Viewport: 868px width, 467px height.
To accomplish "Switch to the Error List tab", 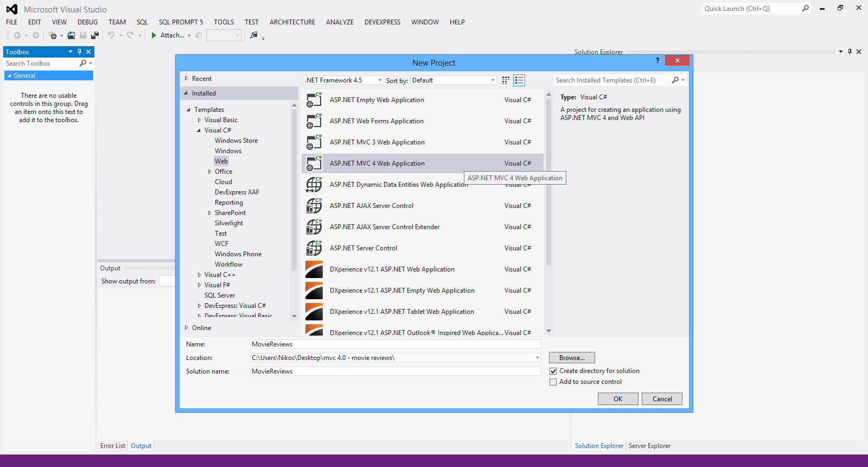I will tap(113, 446).
